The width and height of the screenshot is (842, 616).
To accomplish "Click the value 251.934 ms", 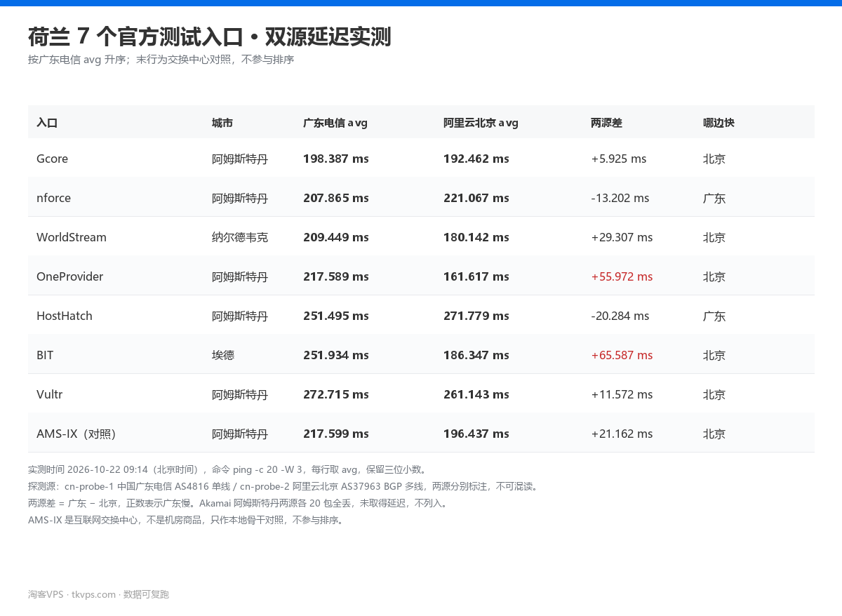I will click(336, 355).
